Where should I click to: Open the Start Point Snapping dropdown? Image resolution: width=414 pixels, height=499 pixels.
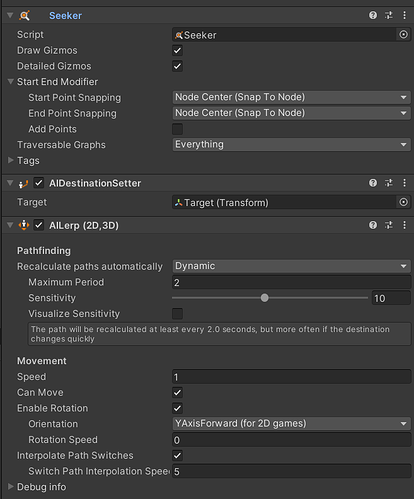coord(291,97)
